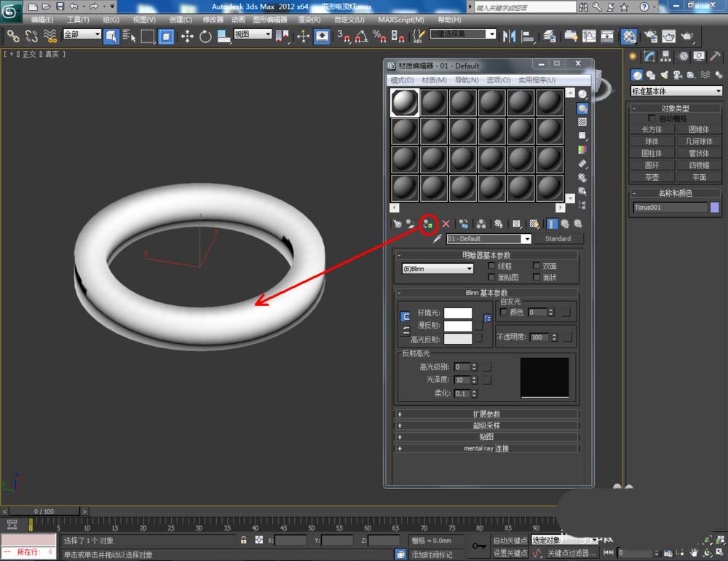Click the Cameras category icon in Create panel
This screenshot has width=728, height=561.
(677, 75)
